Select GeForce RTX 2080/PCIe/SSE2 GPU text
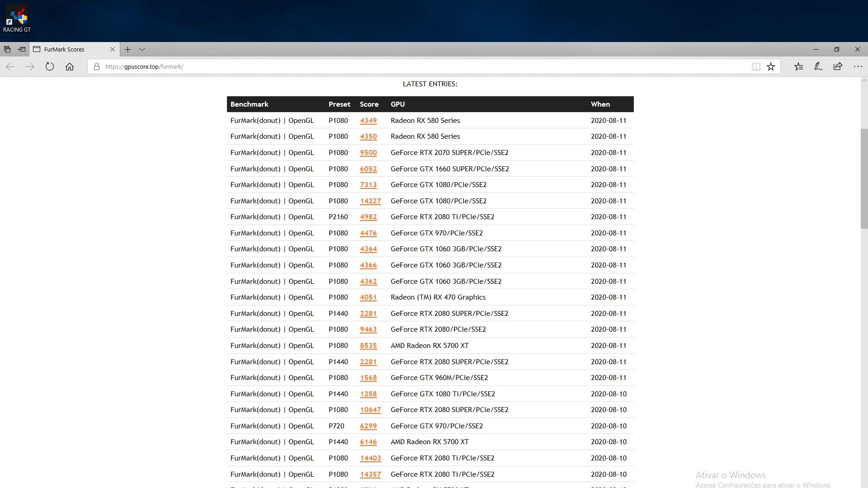This screenshot has height=488, width=868. point(438,329)
